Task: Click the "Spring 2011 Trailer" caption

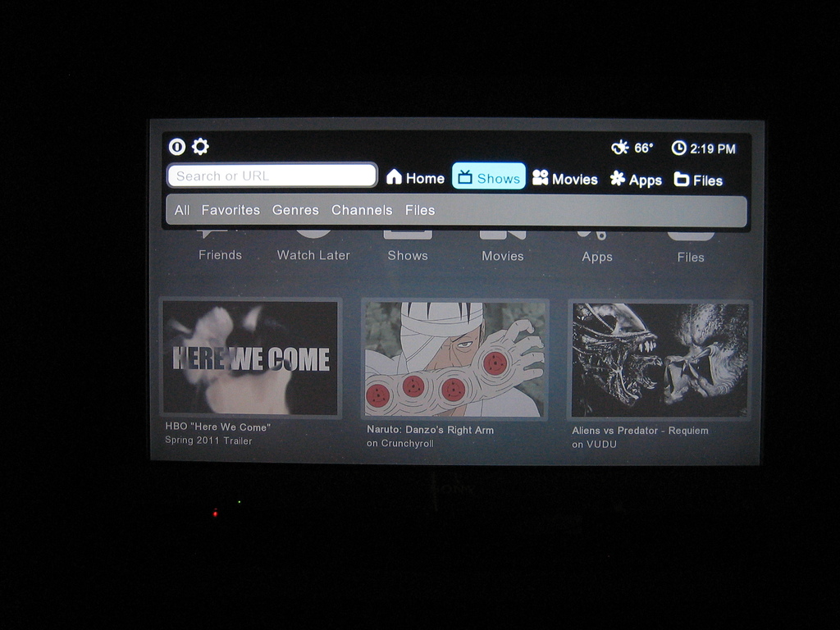Action: [208, 441]
